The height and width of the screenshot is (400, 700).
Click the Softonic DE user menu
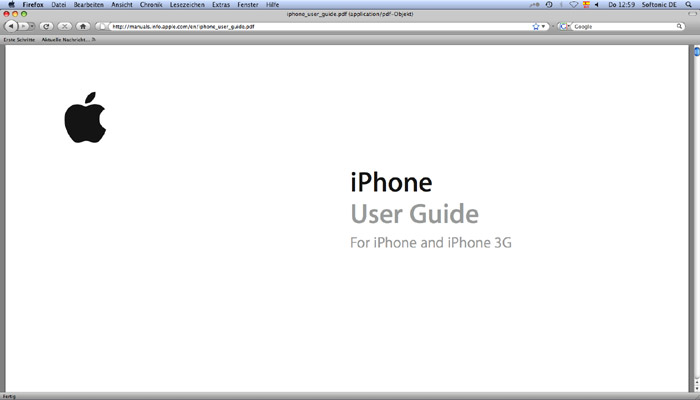click(660, 4)
